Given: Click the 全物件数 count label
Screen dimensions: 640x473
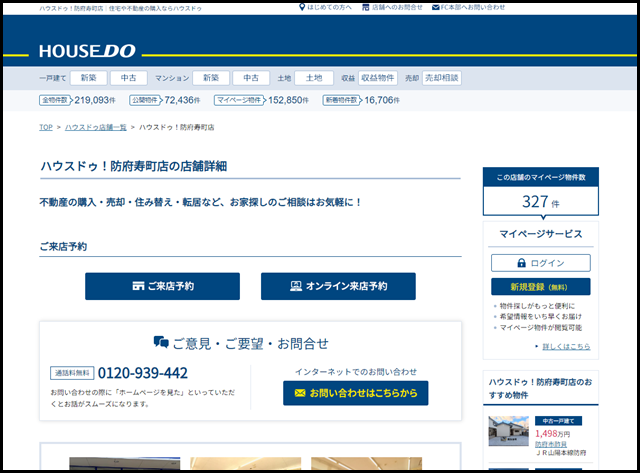Looking at the screenshot, I should pos(55,100).
